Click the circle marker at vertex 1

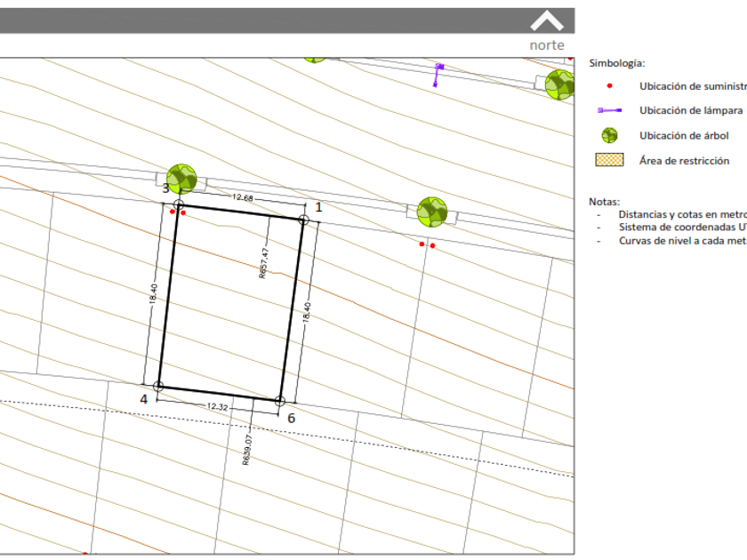coord(303,220)
